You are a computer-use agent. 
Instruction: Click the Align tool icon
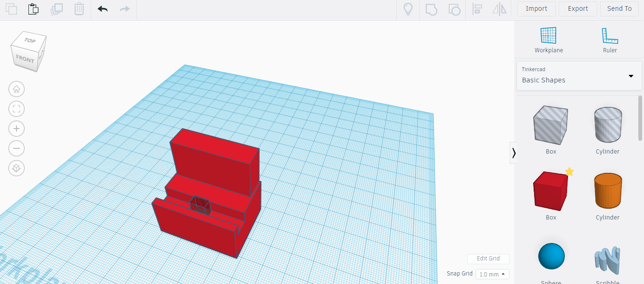click(477, 9)
